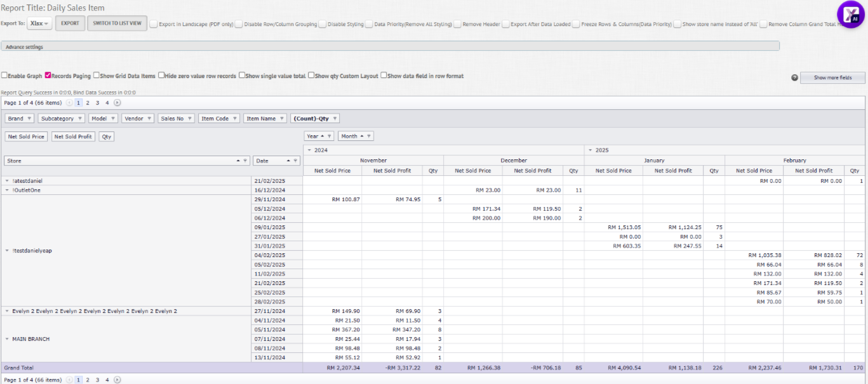The width and height of the screenshot is (868, 384).
Task: Click the Month field filter icon
Action: tap(368, 136)
